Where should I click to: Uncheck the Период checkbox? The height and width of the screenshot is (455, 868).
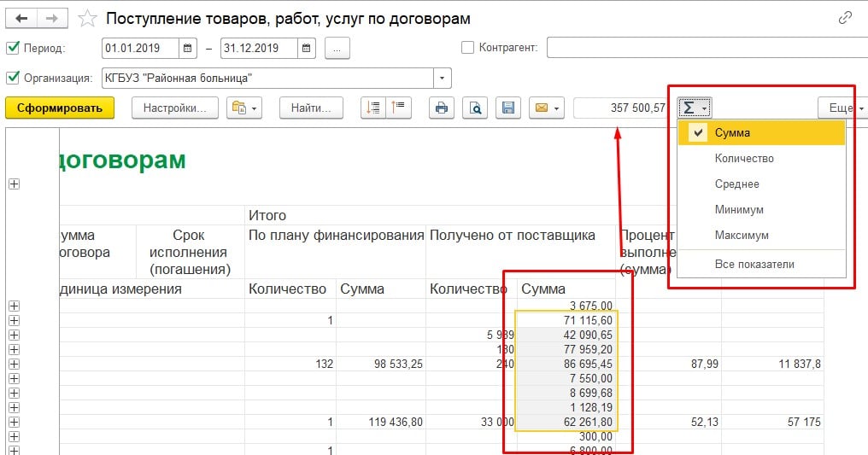click(12, 48)
